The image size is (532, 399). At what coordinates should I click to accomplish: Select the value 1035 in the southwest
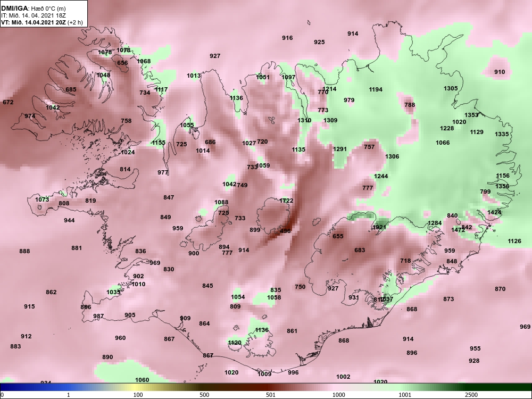[x=114, y=292]
